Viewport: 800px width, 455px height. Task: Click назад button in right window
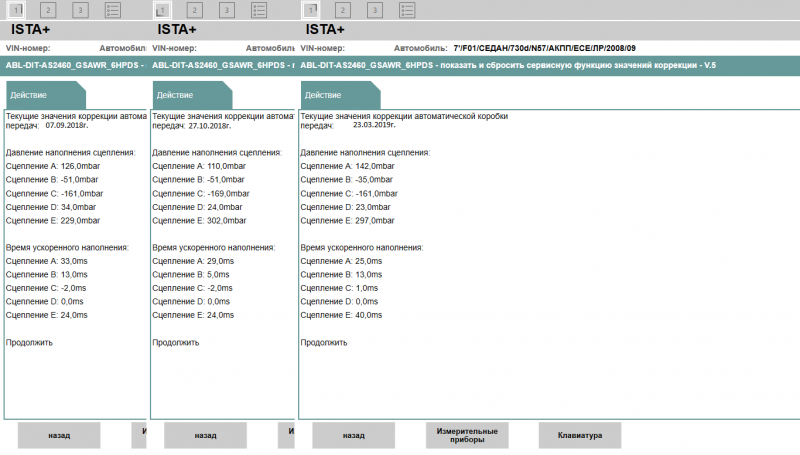[354, 435]
